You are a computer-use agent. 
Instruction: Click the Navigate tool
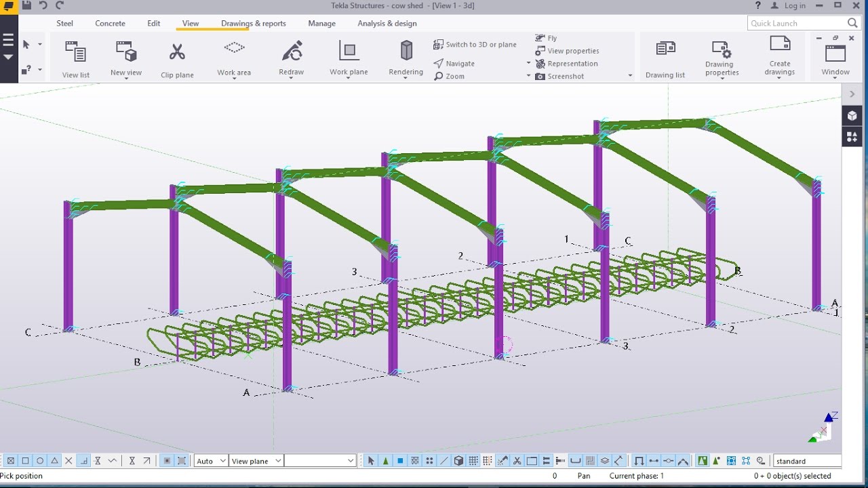(x=454, y=63)
